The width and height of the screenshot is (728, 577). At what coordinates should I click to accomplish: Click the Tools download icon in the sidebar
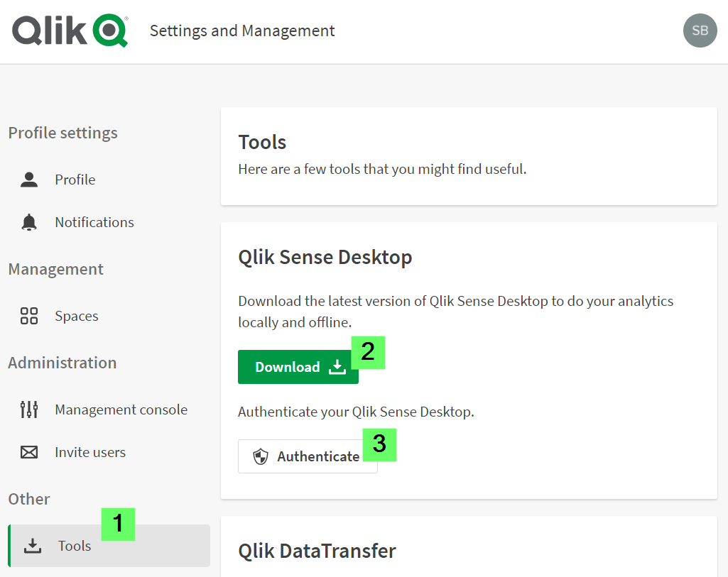33,546
